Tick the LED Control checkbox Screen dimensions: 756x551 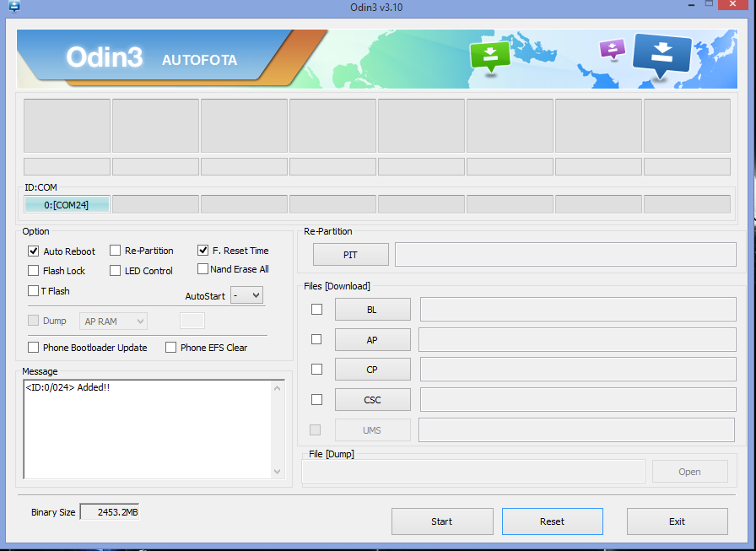[115, 271]
